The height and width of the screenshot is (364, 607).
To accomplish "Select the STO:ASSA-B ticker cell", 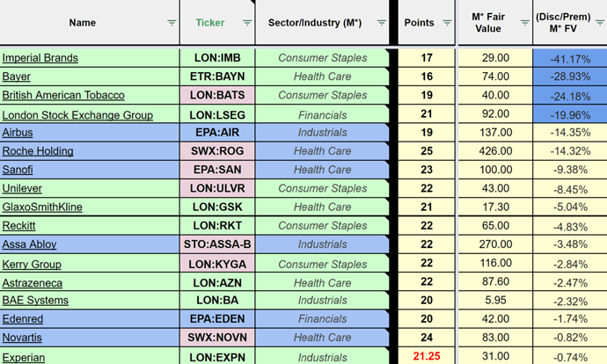I will click(217, 244).
